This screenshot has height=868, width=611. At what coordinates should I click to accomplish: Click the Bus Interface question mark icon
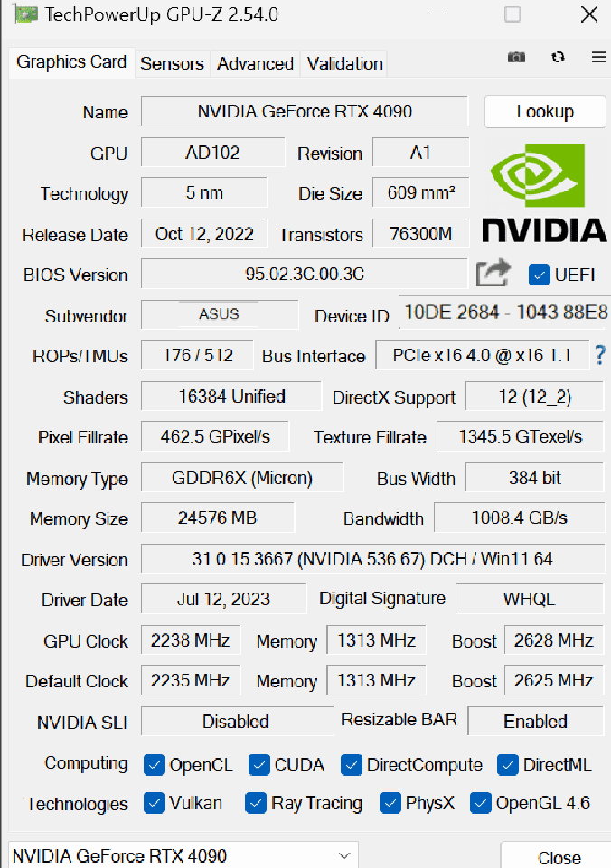pyautogui.click(x=600, y=355)
